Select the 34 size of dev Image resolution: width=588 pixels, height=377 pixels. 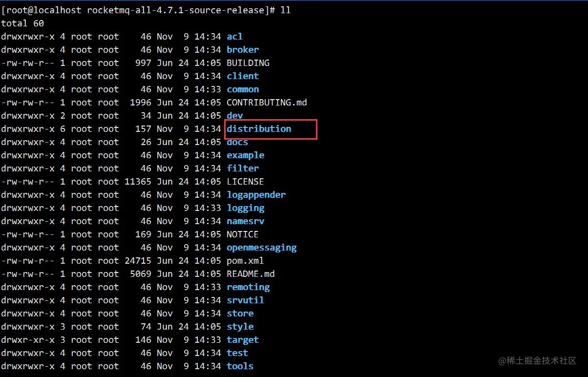[x=146, y=116]
